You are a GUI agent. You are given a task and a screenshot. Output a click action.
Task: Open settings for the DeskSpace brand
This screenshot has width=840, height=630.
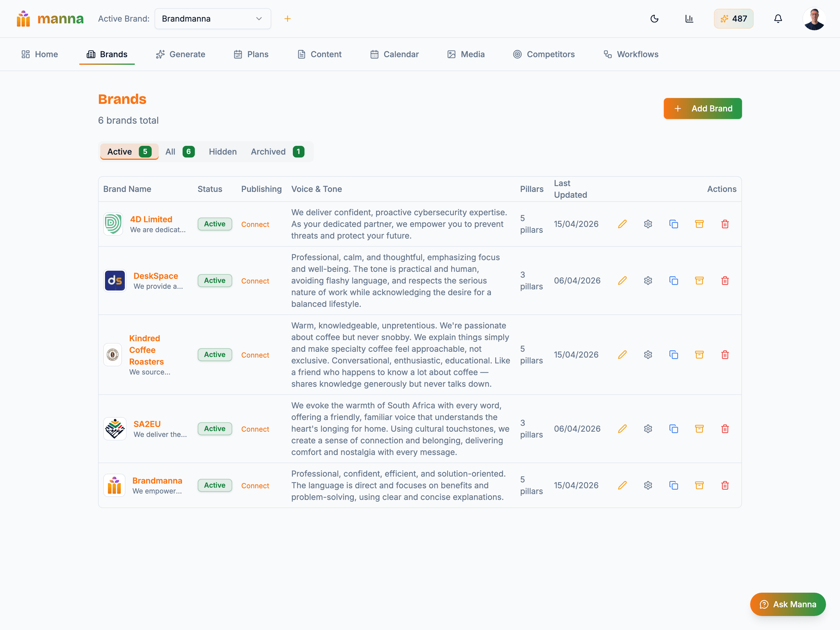coord(648,281)
